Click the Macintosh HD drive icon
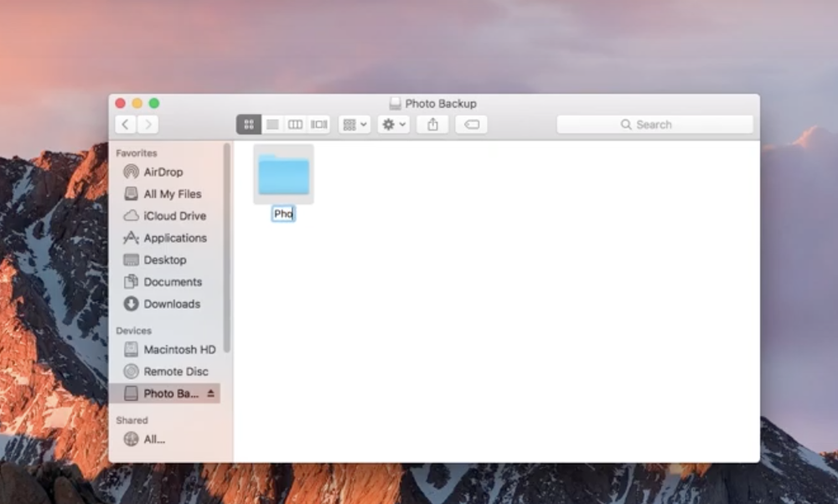 pos(131,350)
